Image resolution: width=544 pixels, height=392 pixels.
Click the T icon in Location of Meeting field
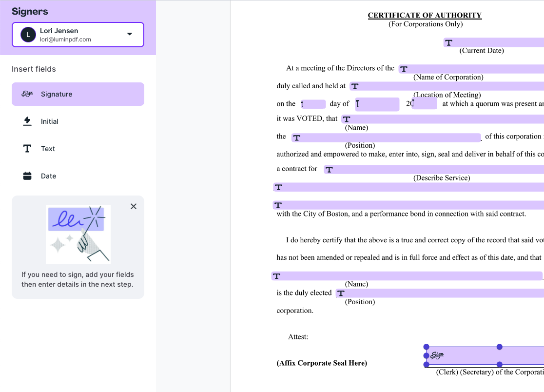354,86
